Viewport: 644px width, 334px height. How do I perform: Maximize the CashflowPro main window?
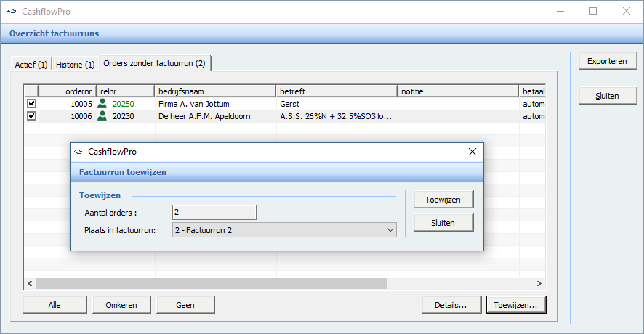coord(593,11)
